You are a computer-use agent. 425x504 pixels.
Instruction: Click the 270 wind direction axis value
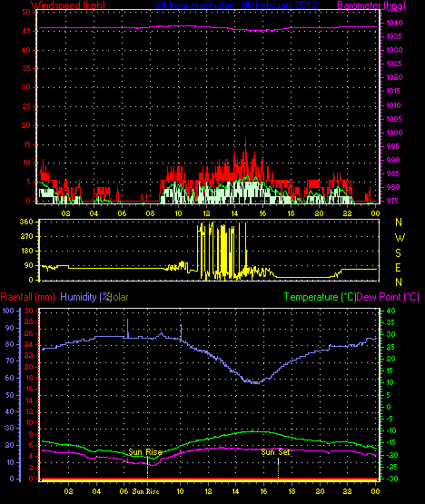26,236
